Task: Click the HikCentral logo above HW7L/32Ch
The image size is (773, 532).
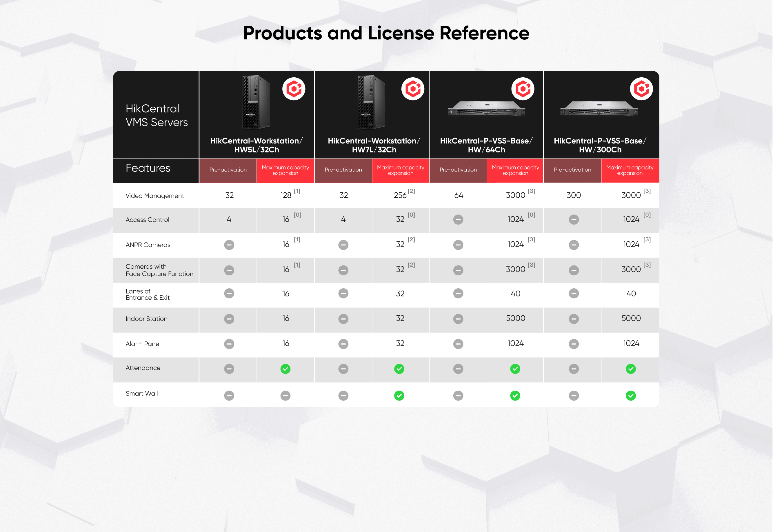Action: (413, 89)
